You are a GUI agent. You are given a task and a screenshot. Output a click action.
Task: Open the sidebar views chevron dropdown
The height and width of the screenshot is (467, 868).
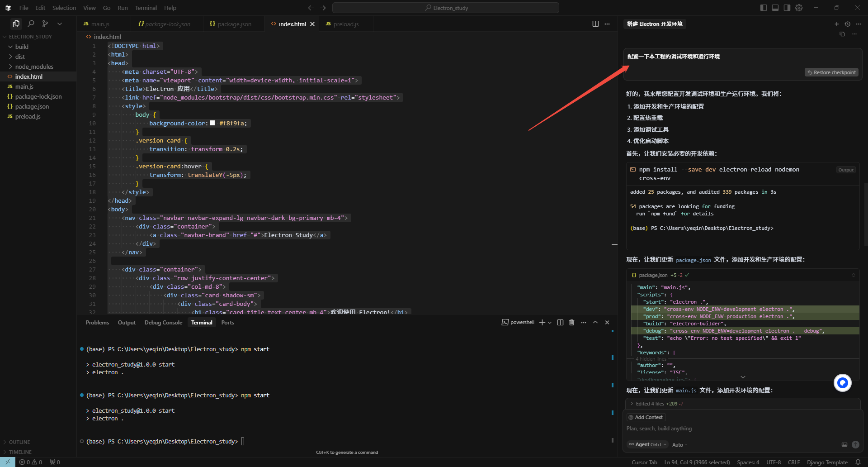tap(60, 24)
